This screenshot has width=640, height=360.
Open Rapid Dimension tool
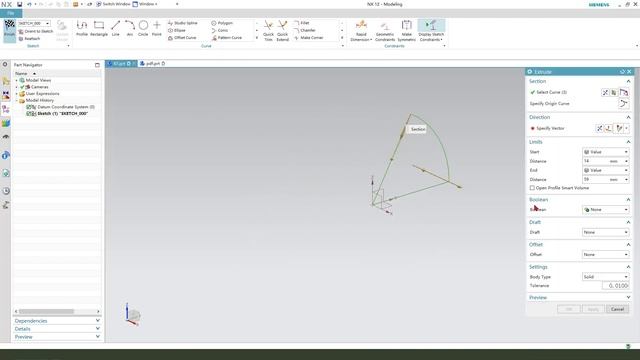point(361,31)
